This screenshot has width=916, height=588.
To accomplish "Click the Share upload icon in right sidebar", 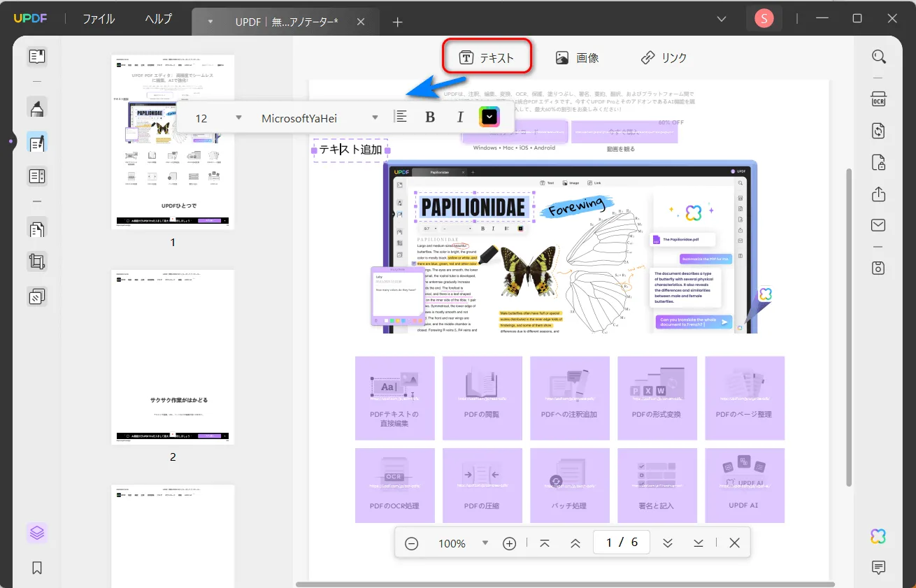I will click(x=879, y=194).
